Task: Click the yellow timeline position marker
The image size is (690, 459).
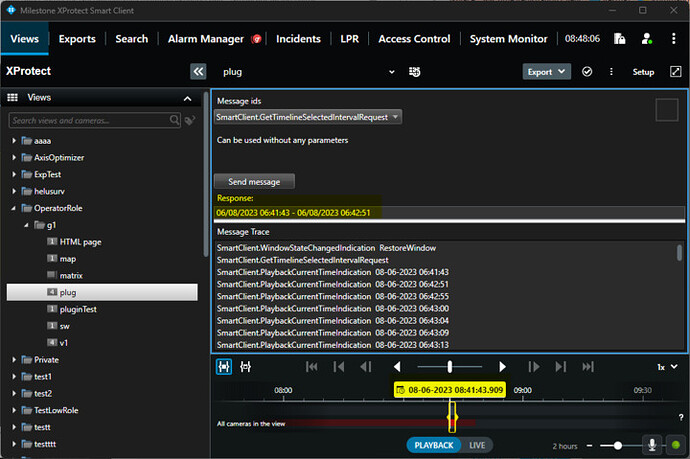Action: 452,417
